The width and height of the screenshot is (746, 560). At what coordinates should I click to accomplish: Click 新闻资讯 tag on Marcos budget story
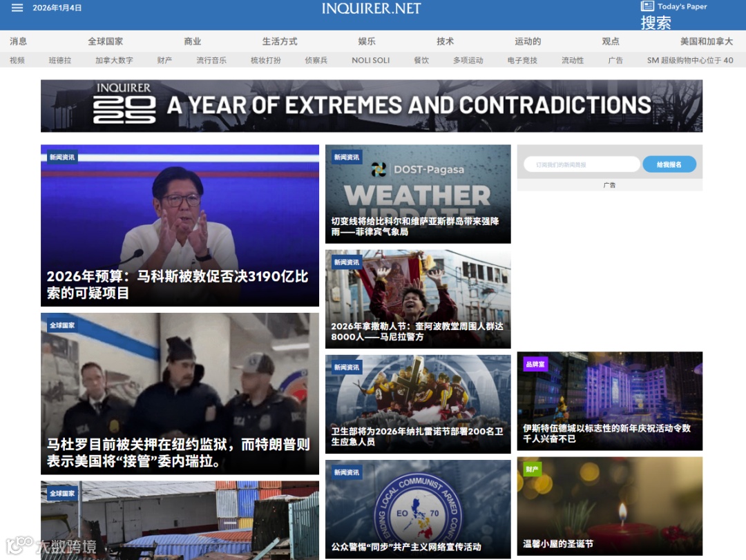[62, 157]
